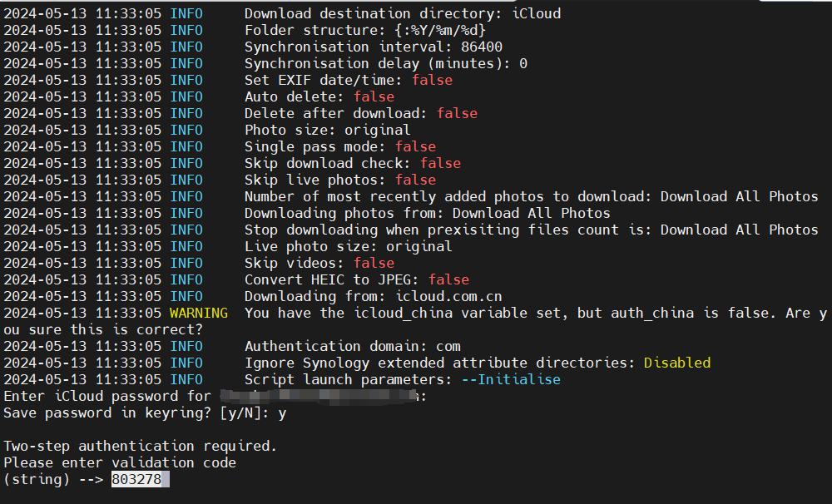Click the 'Downloading from: icloud.com.cn' line
The height and width of the screenshot is (504, 832).
click(x=373, y=296)
